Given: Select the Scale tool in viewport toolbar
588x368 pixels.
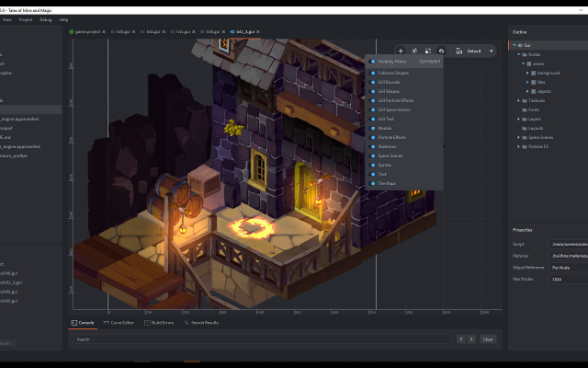Looking at the screenshot, I should 428,52.
